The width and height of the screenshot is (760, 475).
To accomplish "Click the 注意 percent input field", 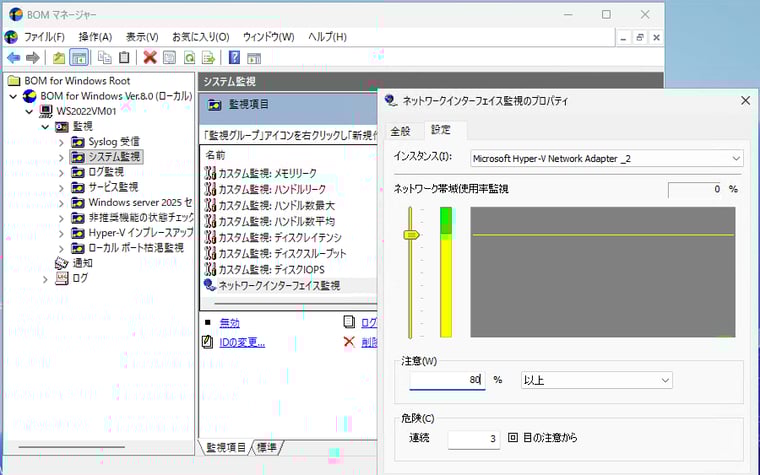I will [x=447, y=380].
